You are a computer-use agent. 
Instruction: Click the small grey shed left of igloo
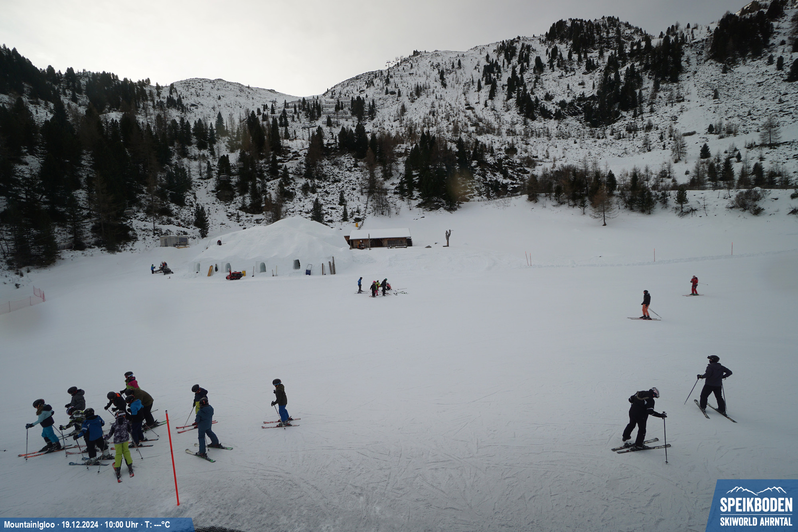click(x=174, y=241)
